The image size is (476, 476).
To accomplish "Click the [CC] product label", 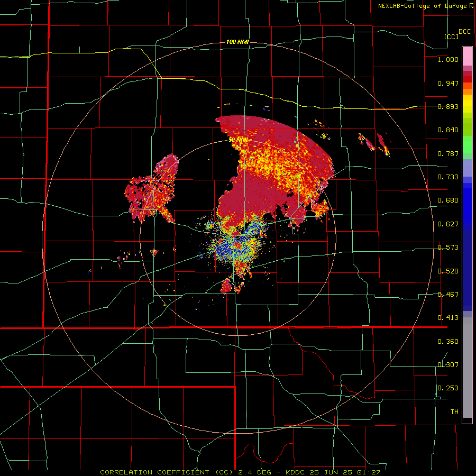I will coord(451,36).
